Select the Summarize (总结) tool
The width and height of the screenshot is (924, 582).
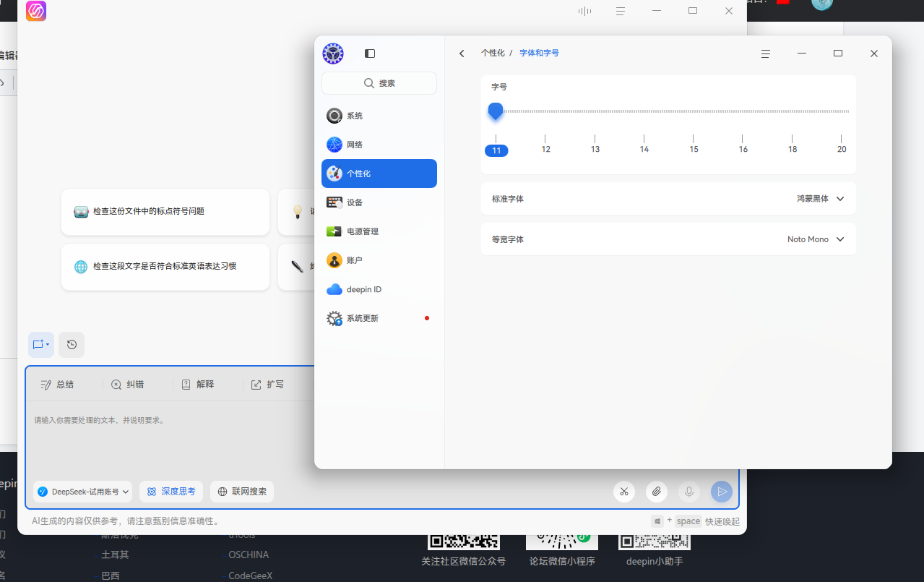57,385
